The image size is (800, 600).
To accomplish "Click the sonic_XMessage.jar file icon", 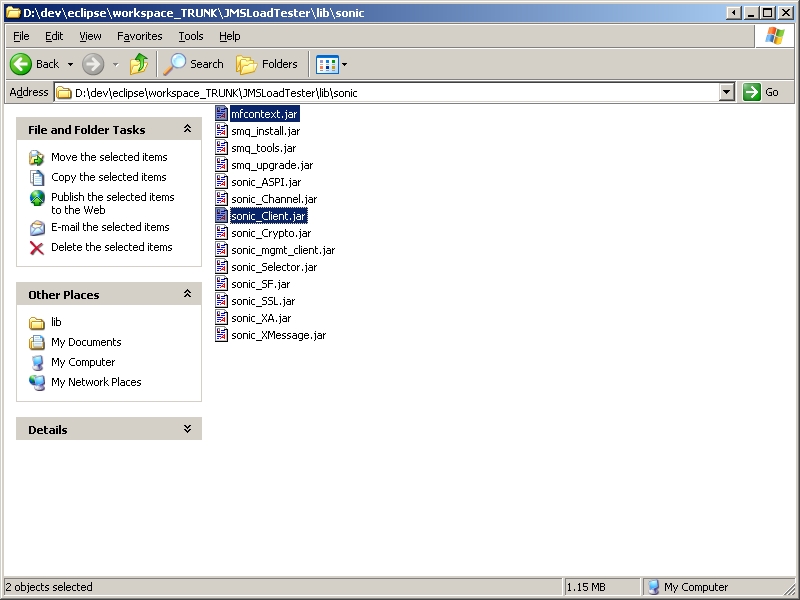I will tap(221, 335).
